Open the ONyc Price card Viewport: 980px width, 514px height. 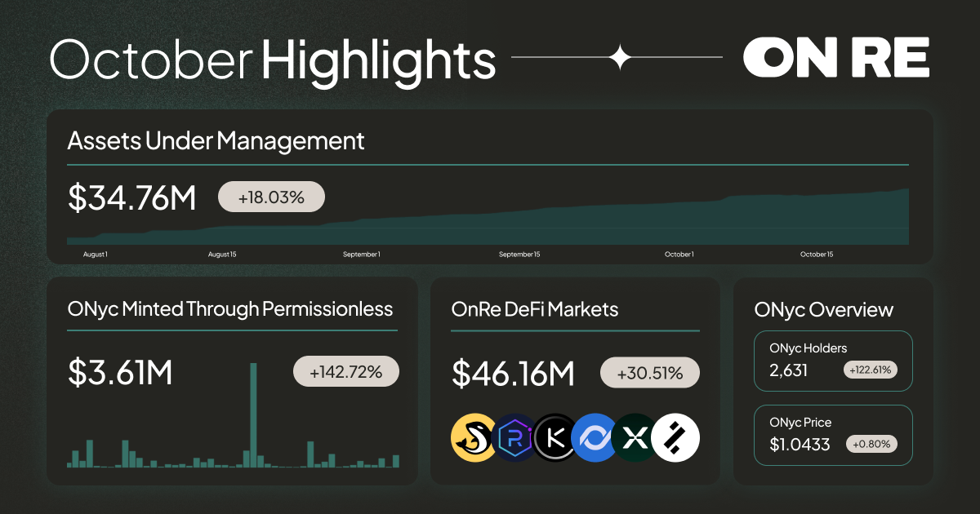(833, 435)
